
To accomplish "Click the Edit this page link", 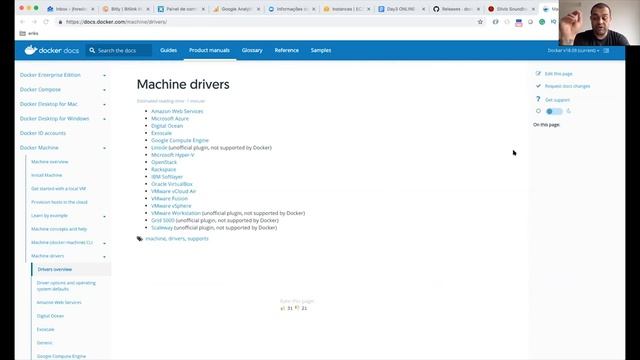I will pos(558,74).
